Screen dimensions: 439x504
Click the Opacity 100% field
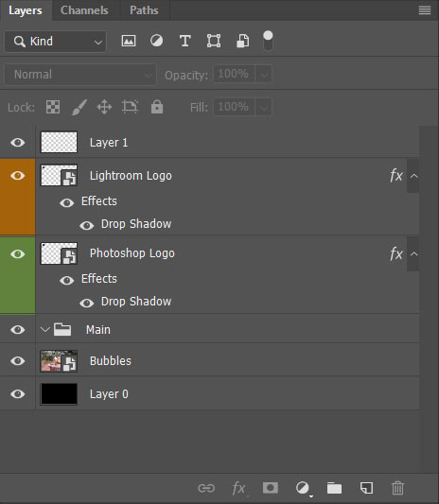click(234, 74)
